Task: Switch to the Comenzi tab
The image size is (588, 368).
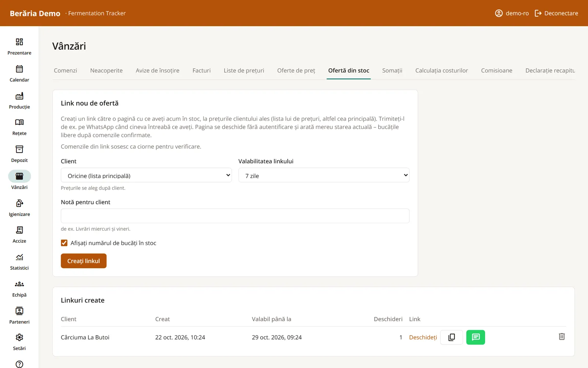Action: pyautogui.click(x=65, y=70)
